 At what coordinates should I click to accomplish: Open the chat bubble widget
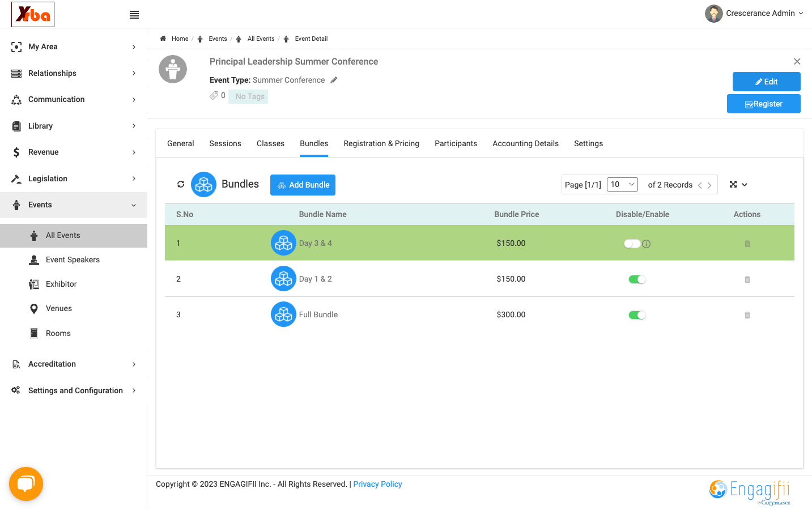point(26,484)
